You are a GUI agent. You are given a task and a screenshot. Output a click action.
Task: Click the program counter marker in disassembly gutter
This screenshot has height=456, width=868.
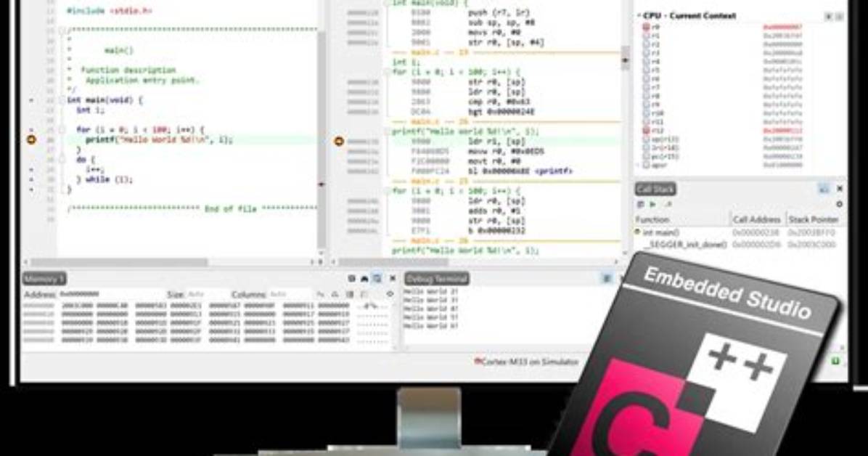pyautogui.click(x=339, y=142)
